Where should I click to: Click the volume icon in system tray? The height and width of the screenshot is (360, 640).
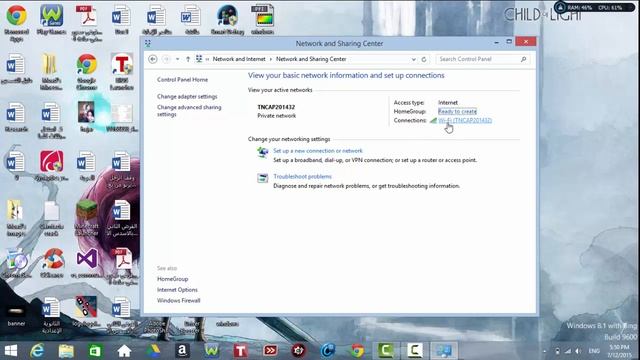click(578, 351)
